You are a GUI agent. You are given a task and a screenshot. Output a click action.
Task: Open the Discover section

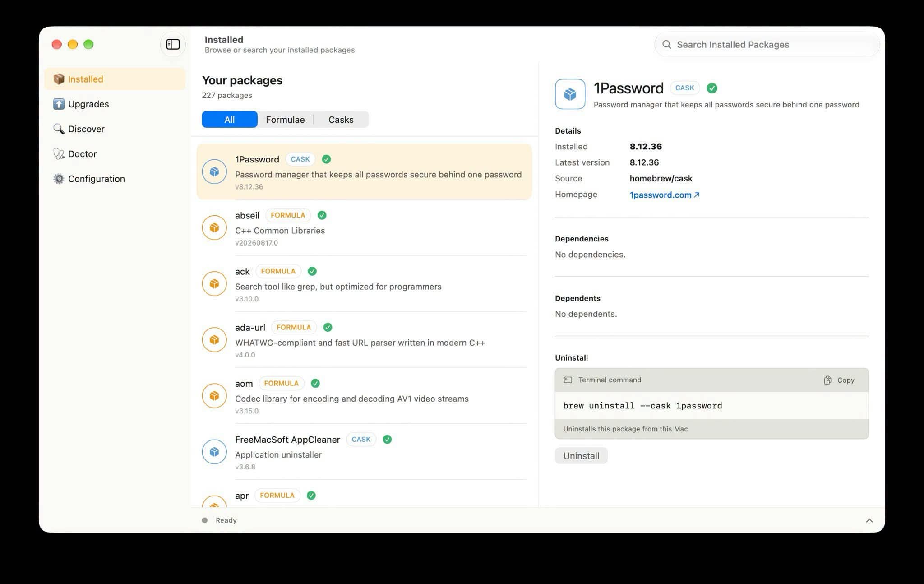115,129
